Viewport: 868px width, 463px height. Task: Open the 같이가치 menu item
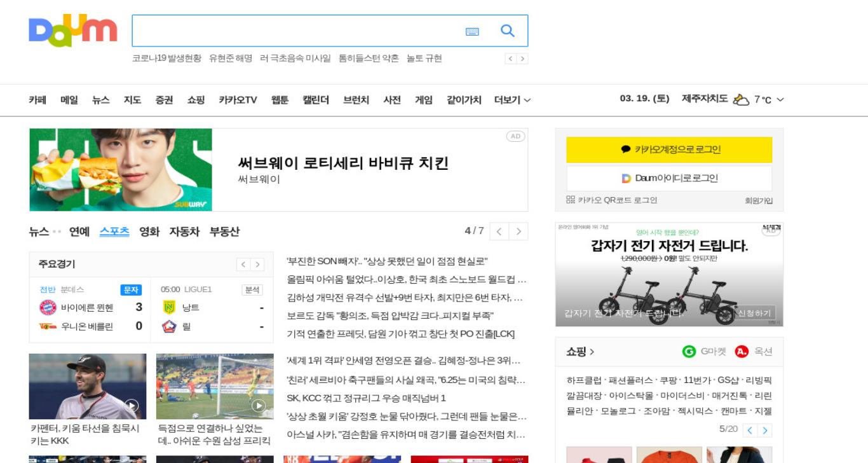464,100
